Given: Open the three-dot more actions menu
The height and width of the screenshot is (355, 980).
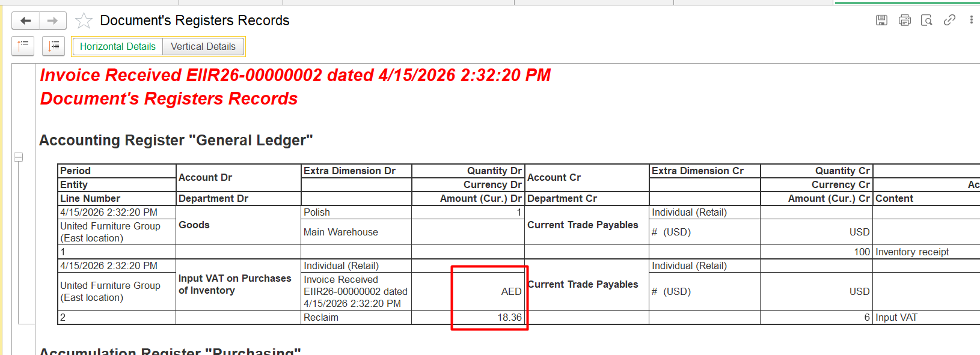Looking at the screenshot, I should (971, 20).
